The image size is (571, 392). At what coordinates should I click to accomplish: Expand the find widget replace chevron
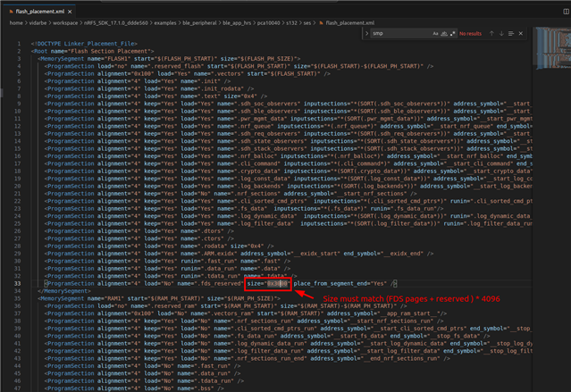coord(367,32)
